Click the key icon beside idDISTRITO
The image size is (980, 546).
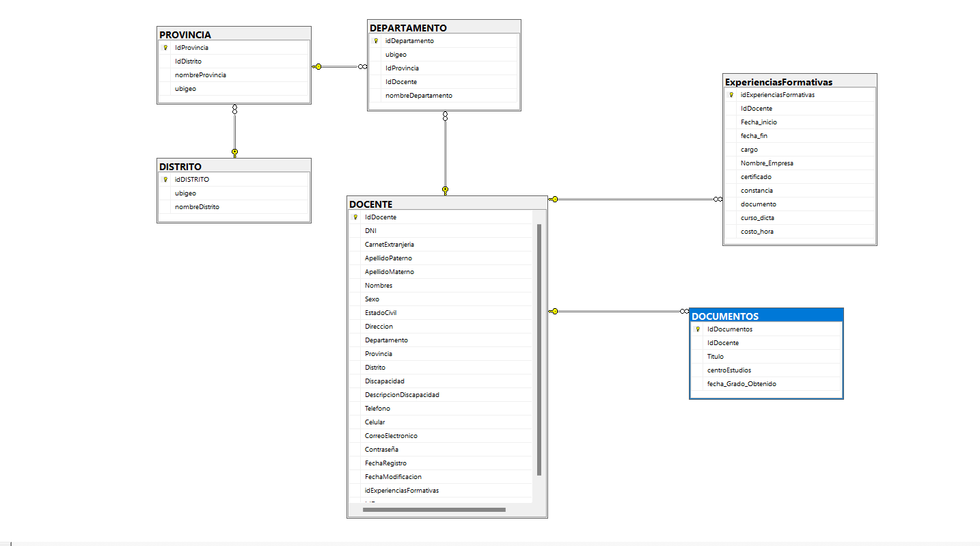click(x=165, y=179)
